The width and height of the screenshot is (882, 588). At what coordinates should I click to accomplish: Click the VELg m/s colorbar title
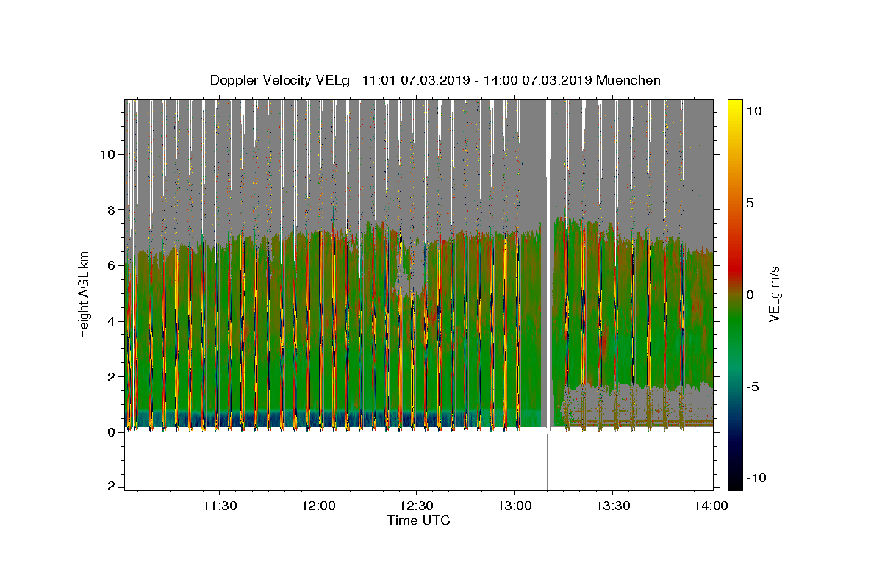pyautogui.click(x=773, y=294)
